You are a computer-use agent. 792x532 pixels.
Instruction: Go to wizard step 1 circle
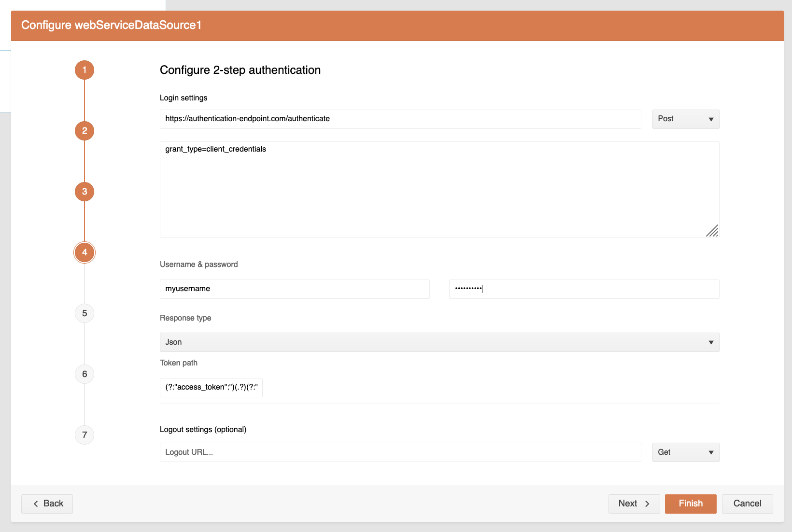tap(85, 70)
